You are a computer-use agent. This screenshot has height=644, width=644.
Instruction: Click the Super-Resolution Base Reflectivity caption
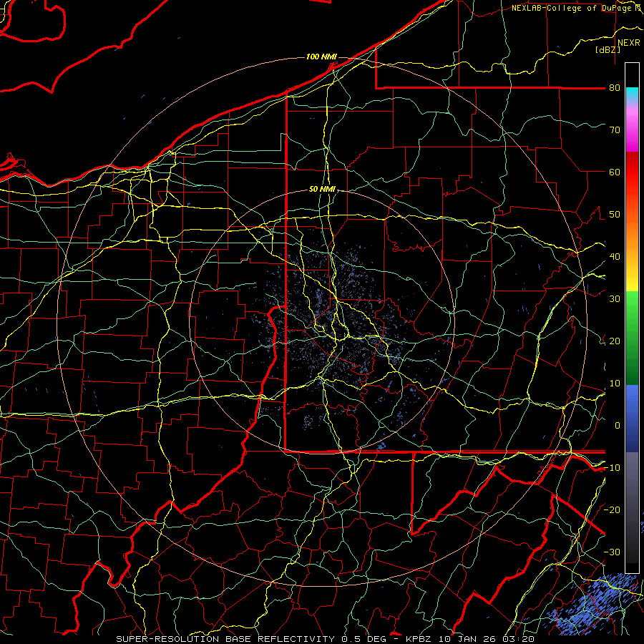click(326, 639)
